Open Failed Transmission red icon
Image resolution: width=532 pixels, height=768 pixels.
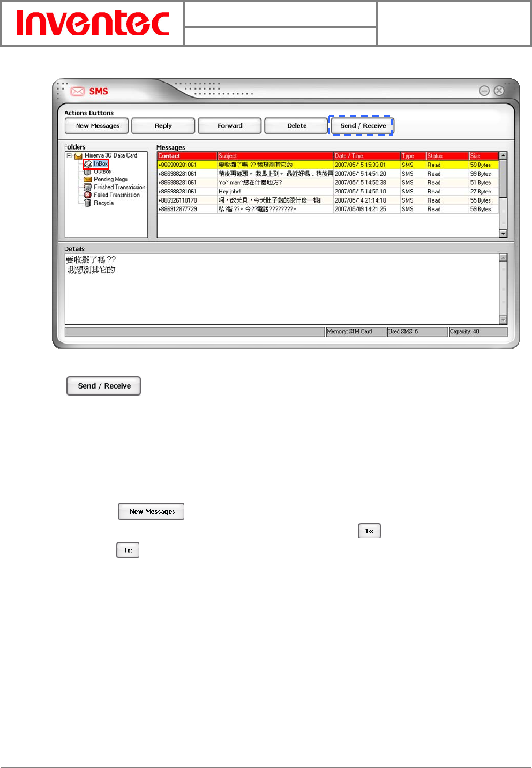click(88, 195)
